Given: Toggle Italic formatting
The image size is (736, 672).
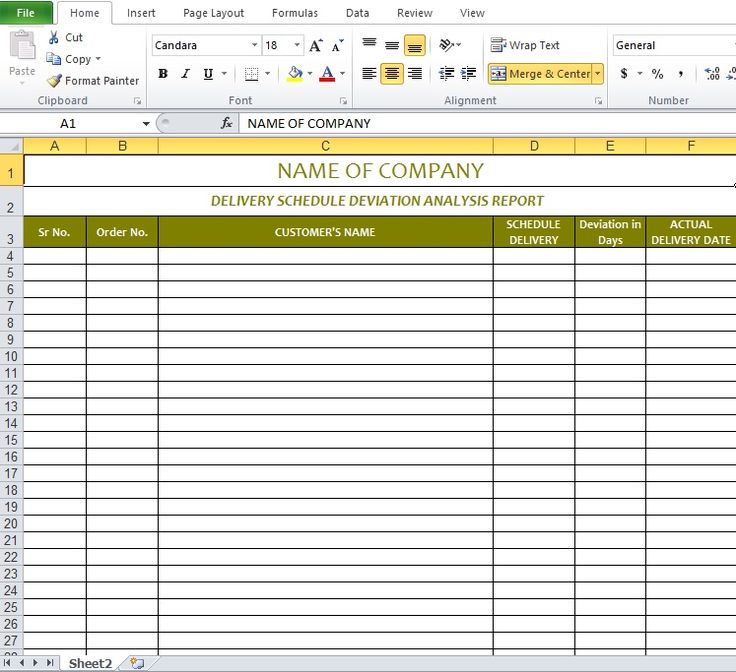Looking at the screenshot, I should 186,74.
